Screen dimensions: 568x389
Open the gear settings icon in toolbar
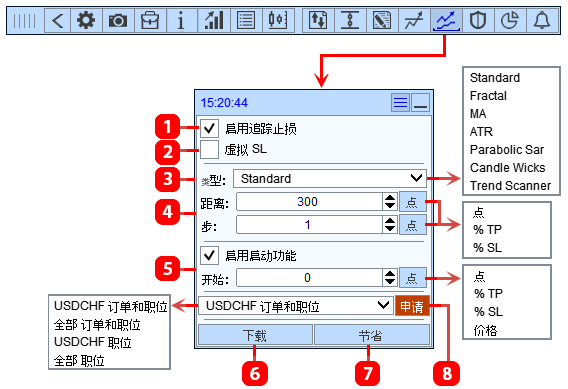pyautogui.click(x=86, y=21)
